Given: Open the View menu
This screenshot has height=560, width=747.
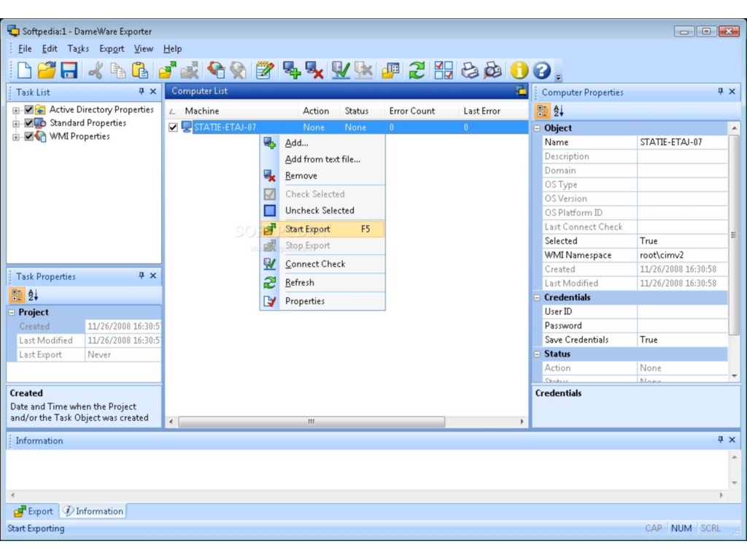Looking at the screenshot, I should pyautogui.click(x=144, y=49).
